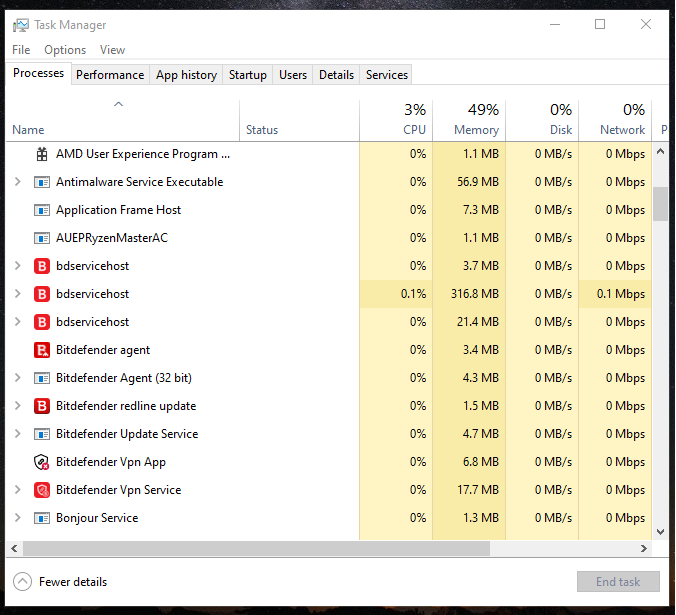Click the Bitdefender Update Service icon

tap(42, 434)
